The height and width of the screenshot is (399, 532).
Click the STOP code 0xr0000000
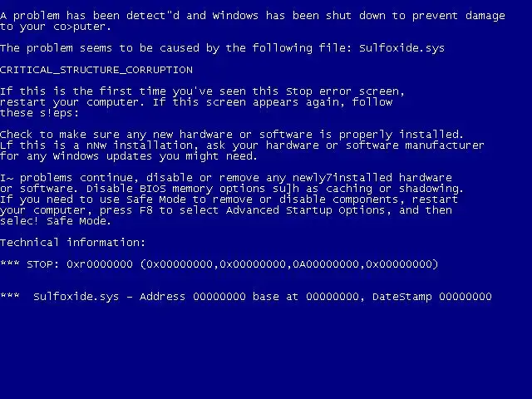tap(100, 264)
